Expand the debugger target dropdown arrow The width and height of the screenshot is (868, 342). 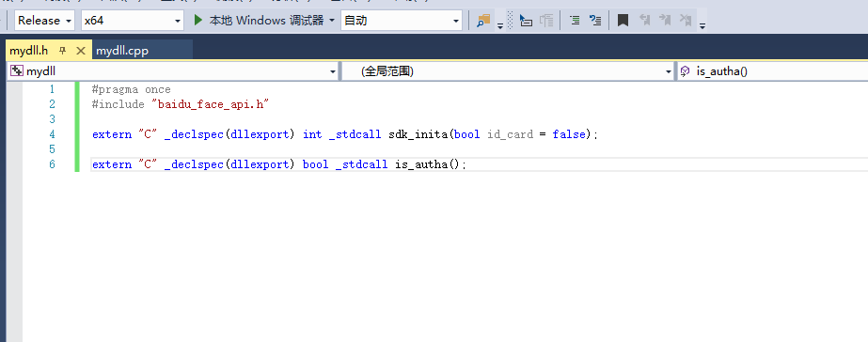pos(332,21)
